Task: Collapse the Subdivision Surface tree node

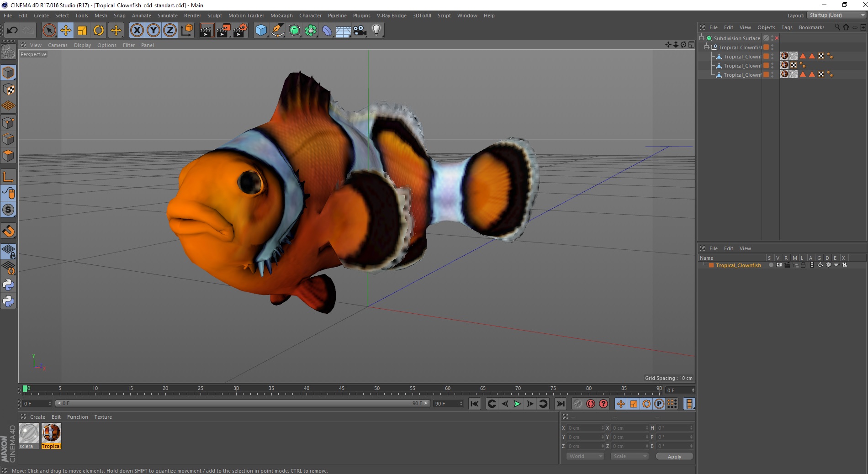Action: click(x=702, y=38)
